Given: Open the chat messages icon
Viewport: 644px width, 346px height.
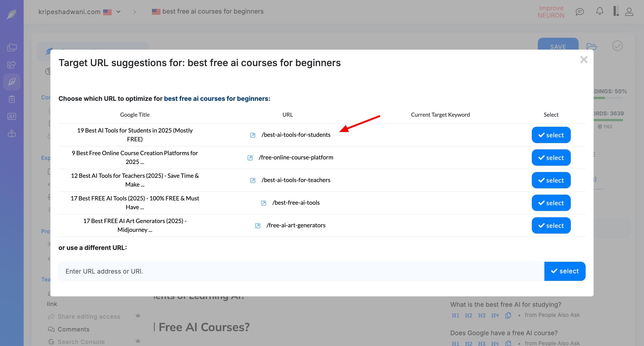Looking at the screenshot, I should [x=580, y=12].
